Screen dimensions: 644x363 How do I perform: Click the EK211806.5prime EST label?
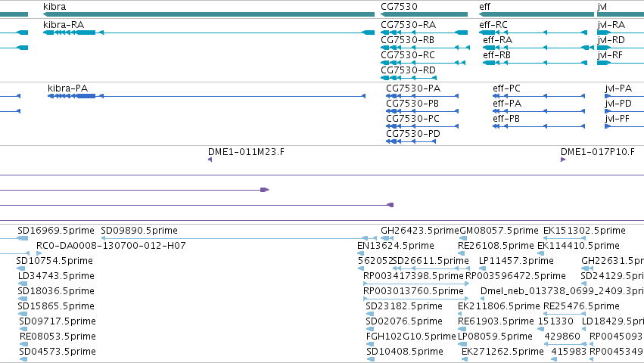point(499,306)
